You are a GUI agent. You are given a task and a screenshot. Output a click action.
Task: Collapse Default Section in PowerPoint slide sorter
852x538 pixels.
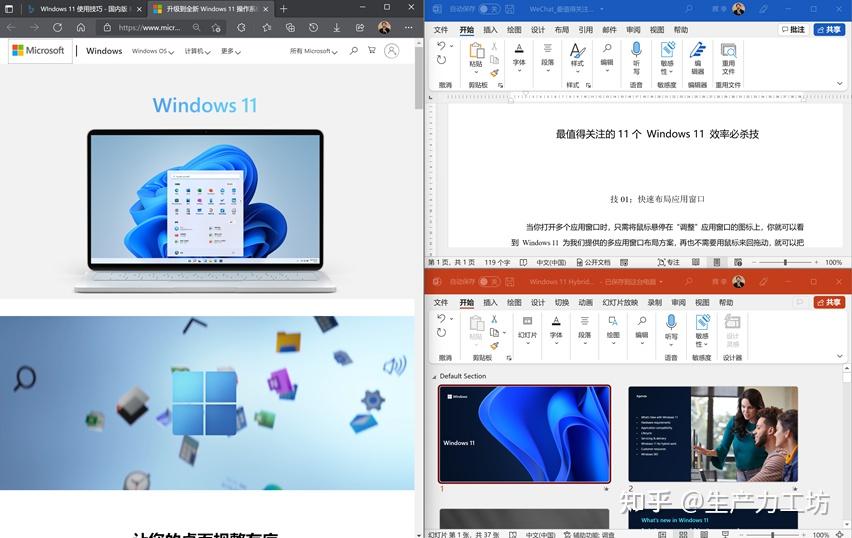coord(434,377)
